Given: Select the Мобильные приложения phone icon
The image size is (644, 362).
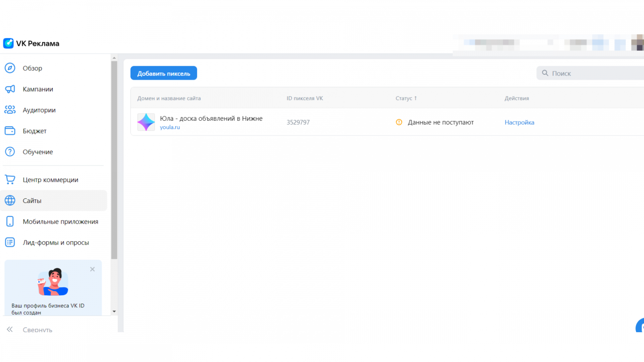Looking at the screenshot, I should click(x=10, y=221).
